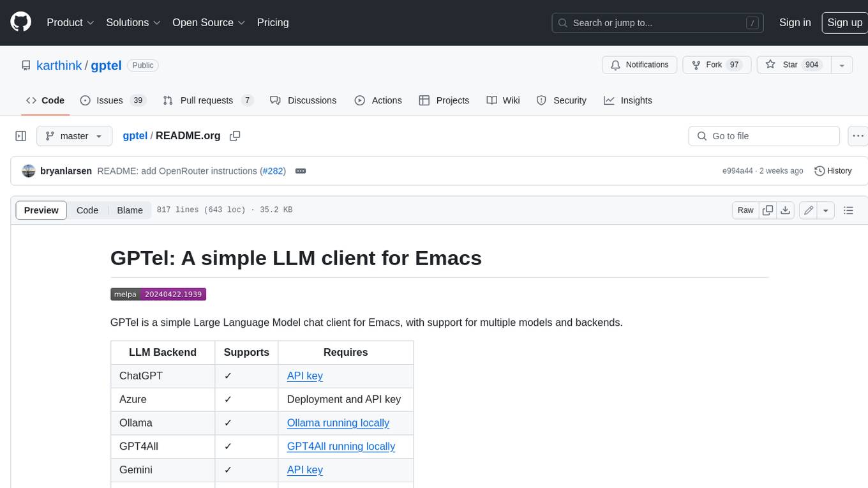Click the '817 lines (643 loc)' text

coord(201,210)
